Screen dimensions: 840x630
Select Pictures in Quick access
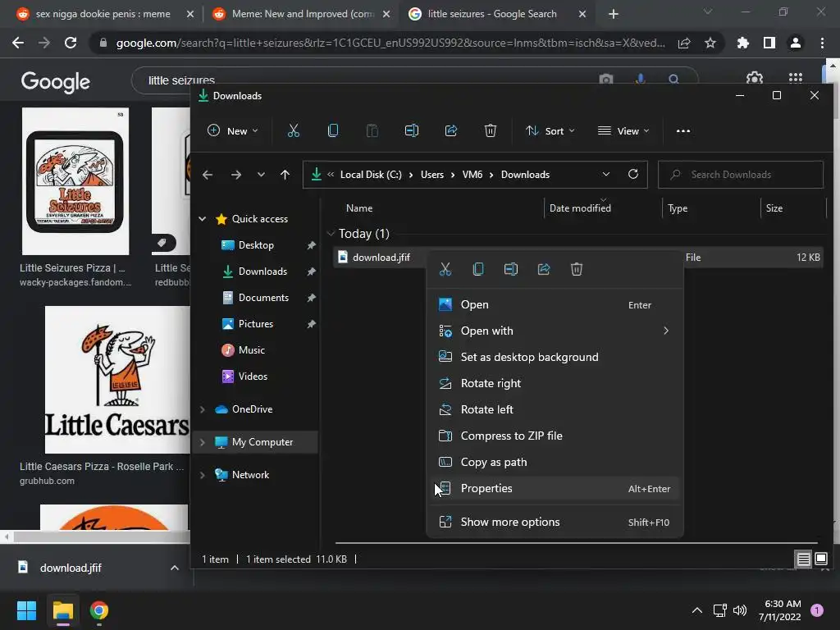pos(256,323)
